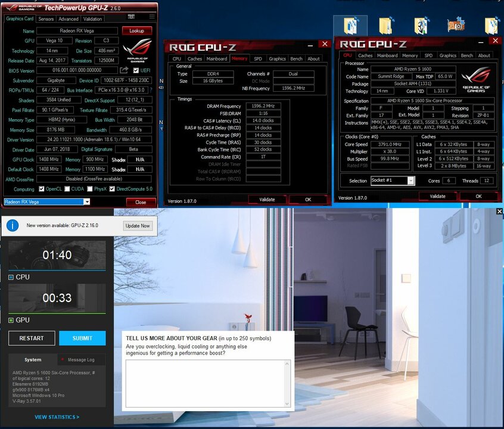This screenshot has width=504, height=429.
Task: Open the Bench tab in the CPU-Z CPU window
Action: (x=466, y=55)
